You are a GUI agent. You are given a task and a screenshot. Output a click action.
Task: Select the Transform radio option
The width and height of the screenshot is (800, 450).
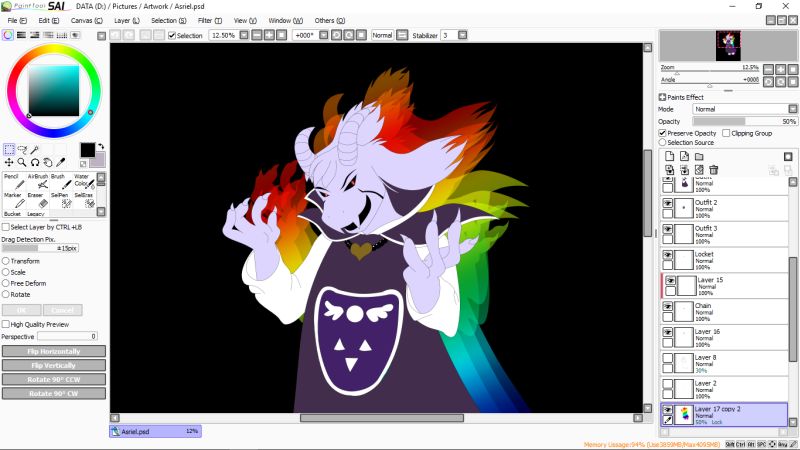pyautogui.click(x=6, y=261)
